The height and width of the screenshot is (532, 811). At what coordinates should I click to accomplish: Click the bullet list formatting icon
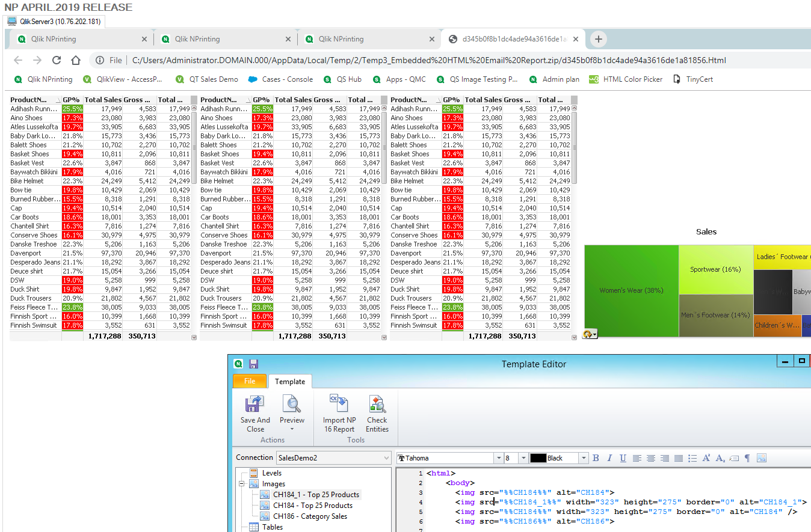tap(692, 458)
